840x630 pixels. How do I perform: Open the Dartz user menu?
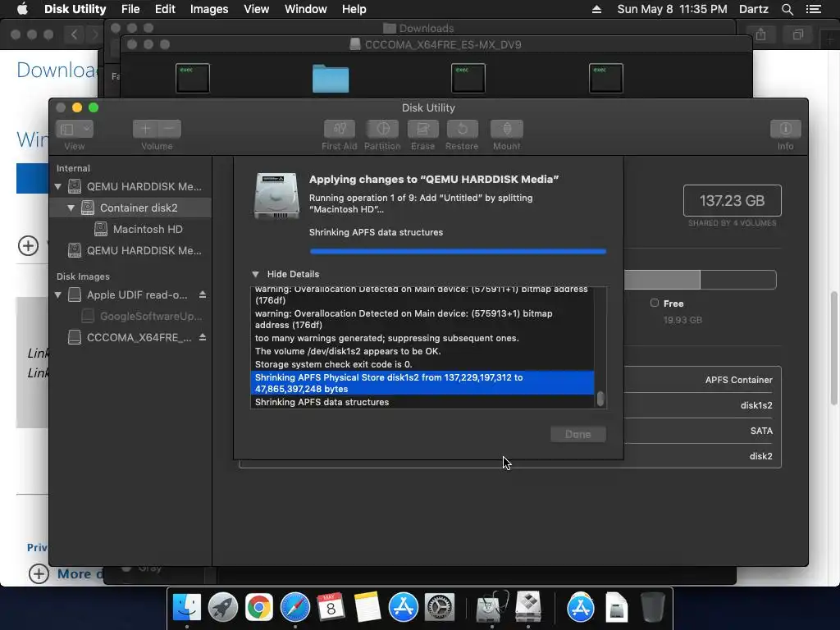click(753, 9)
